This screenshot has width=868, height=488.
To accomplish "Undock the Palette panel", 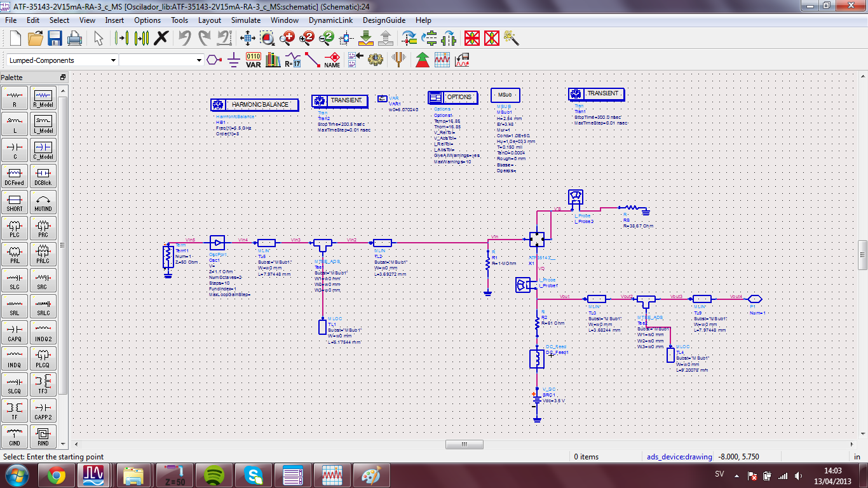I will 63,78.
